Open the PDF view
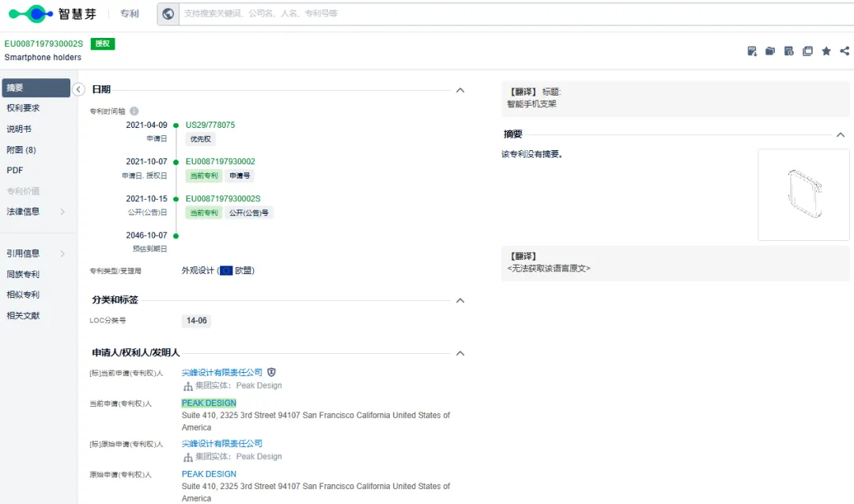 tap(15, 171)
